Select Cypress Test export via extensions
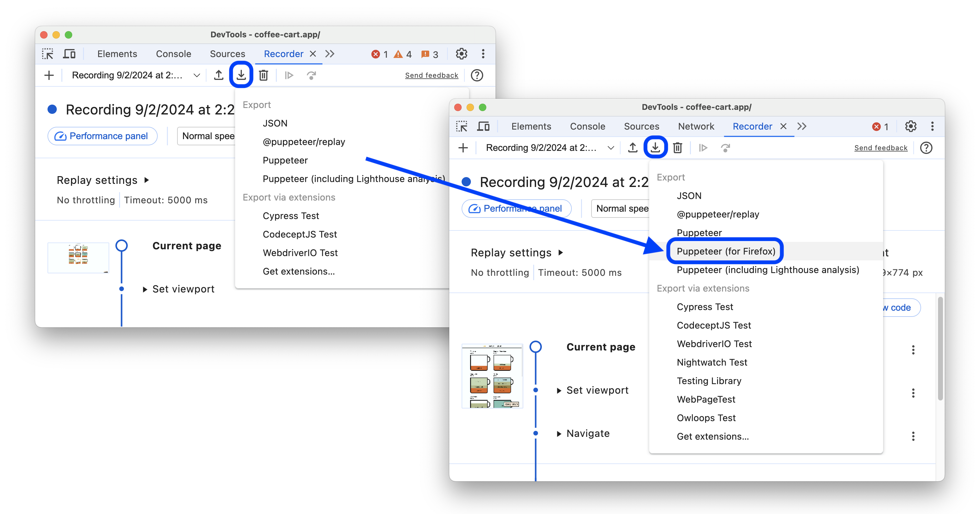The image size is (980, 514). [704, 307]
